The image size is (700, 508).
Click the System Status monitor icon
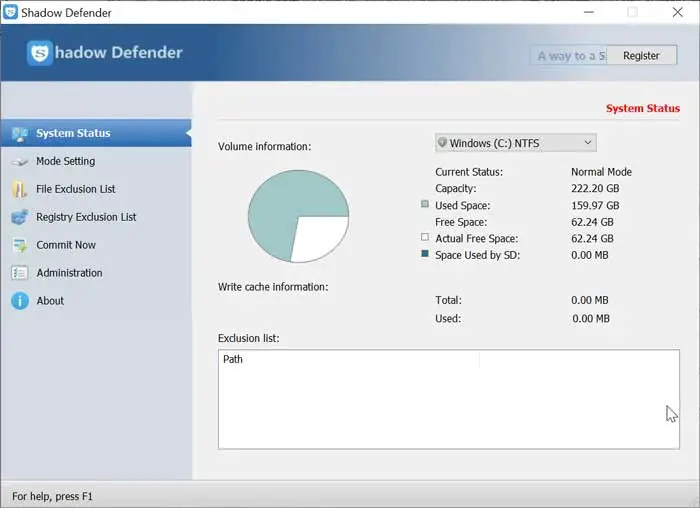click(x=19, y=133)
